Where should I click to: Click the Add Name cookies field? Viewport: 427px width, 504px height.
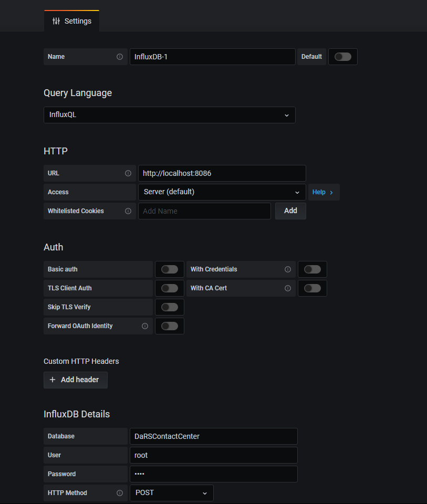(204, 211)
